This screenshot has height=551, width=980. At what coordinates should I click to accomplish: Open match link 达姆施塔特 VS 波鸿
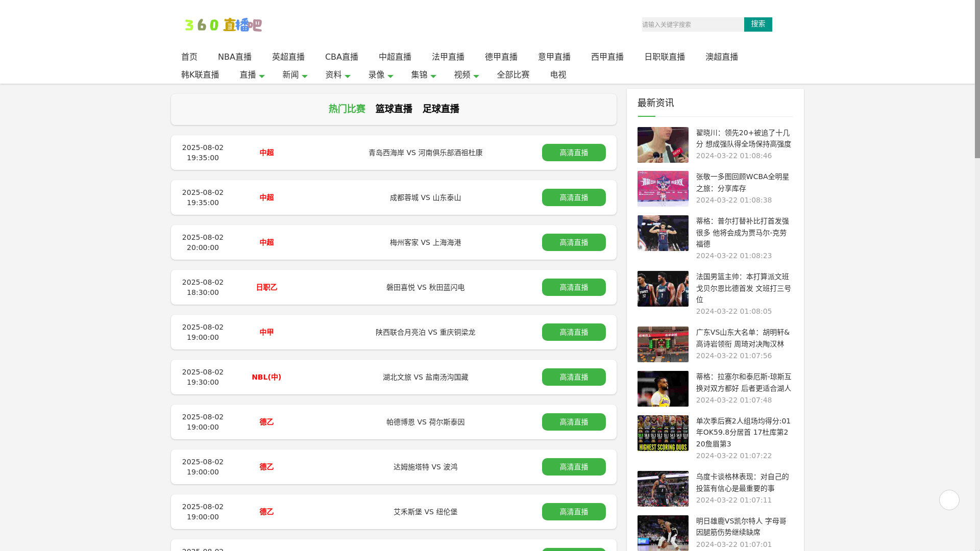point(426,467)
